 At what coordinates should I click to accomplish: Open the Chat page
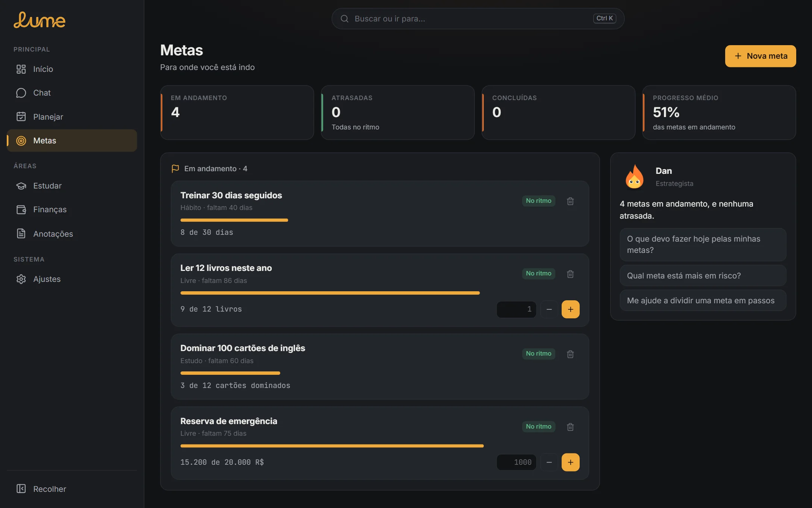(x=72, y=93)
